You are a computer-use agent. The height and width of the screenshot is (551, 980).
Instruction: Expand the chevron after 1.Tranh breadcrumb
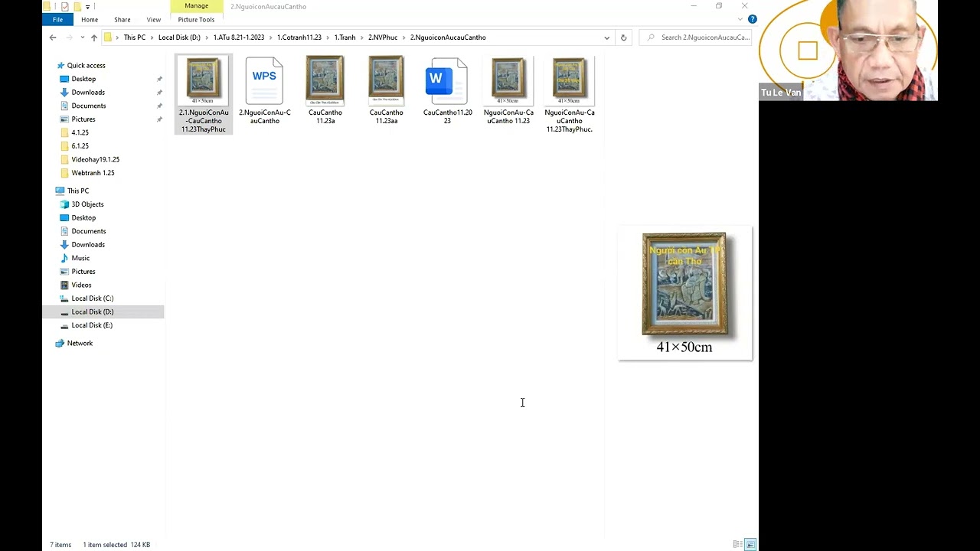pos(362,37)
